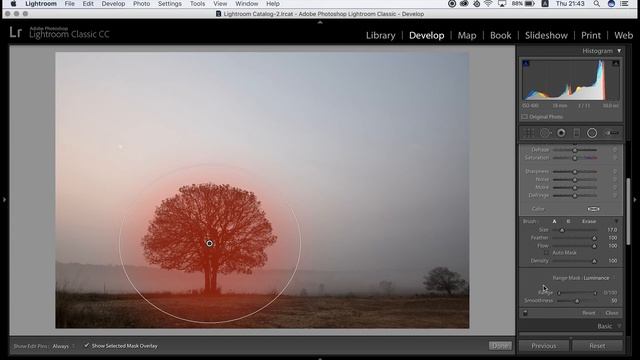Switch to the Slideshow module

tap(546, 36)
